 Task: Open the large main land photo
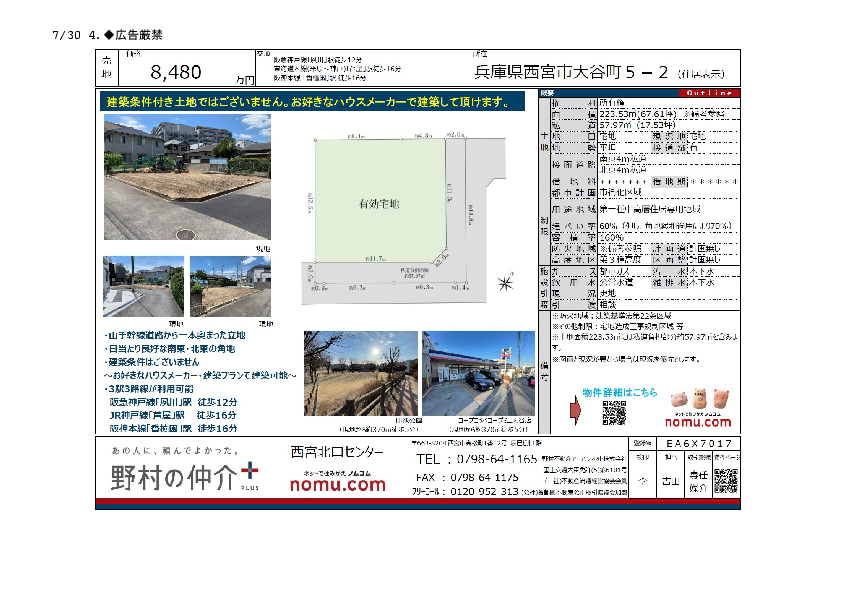(187, 177)
